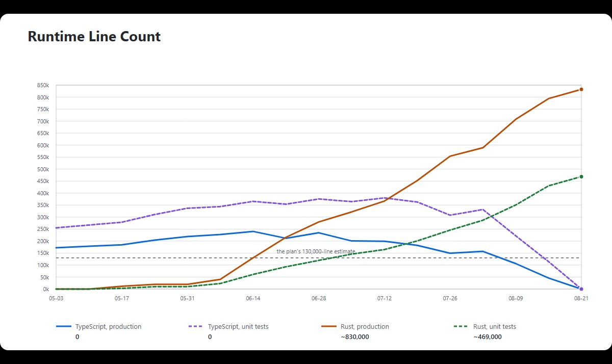Click the "the plan's 130,000-line estimate" annotation
This screenshot has width=612, height=364.
point(316,251)
